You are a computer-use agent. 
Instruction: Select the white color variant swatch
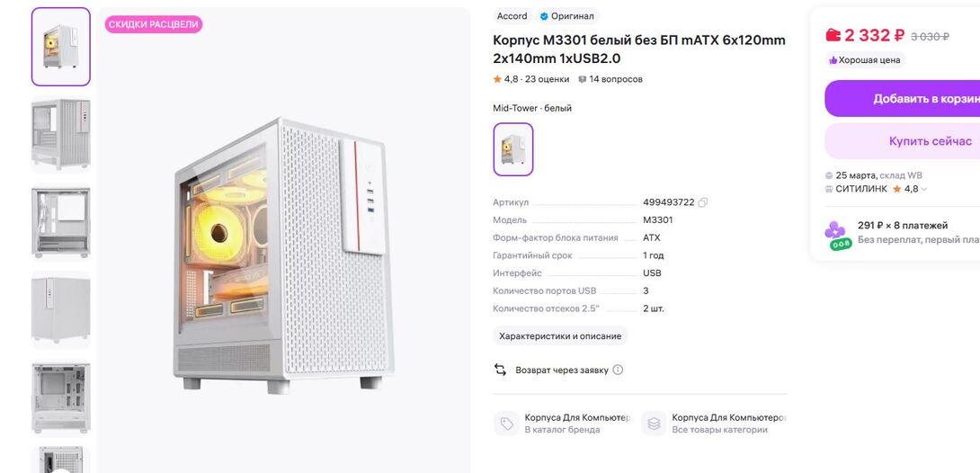[x=513, y=149]
